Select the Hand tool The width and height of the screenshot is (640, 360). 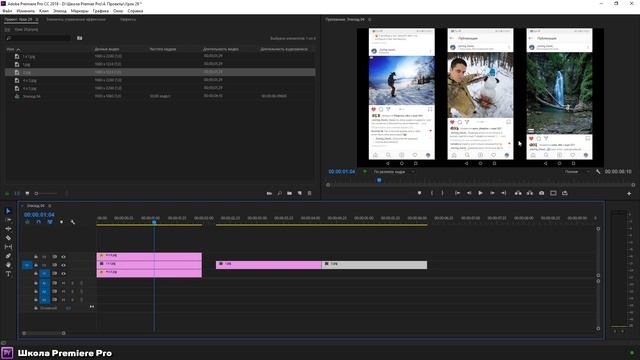point(8,265)
